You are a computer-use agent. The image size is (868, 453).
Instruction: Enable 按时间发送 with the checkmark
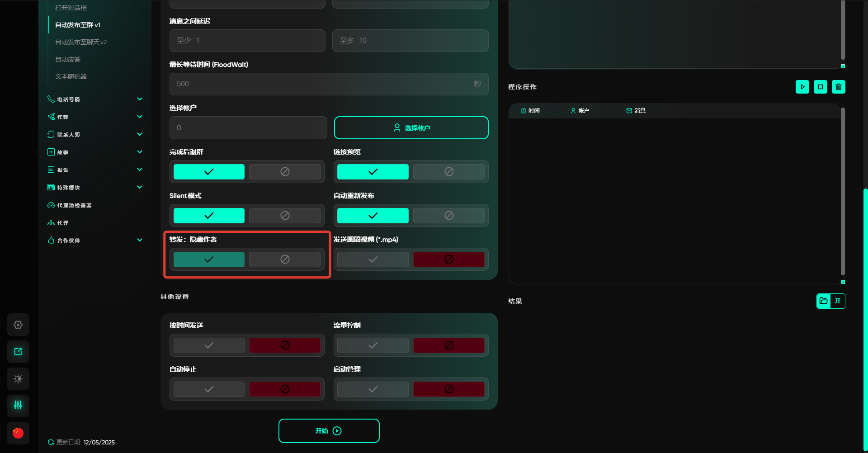pyautogui.click(x=209, y=345)
